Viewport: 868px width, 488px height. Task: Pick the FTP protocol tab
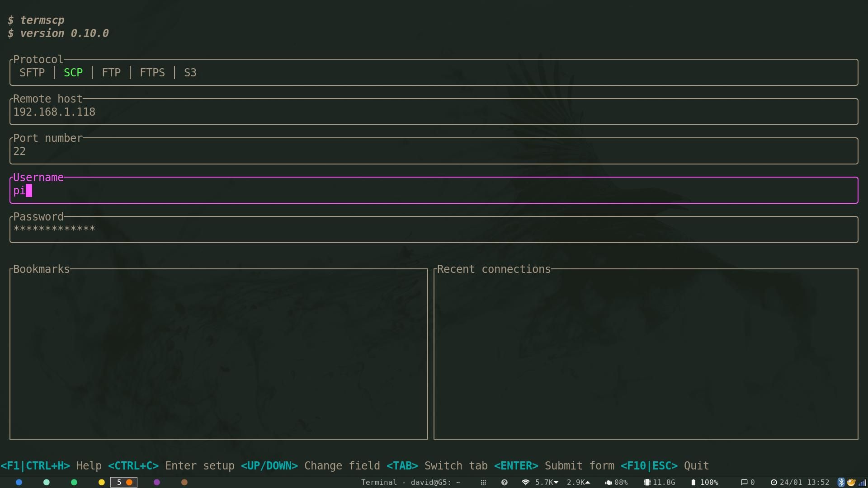coord(111,73)
